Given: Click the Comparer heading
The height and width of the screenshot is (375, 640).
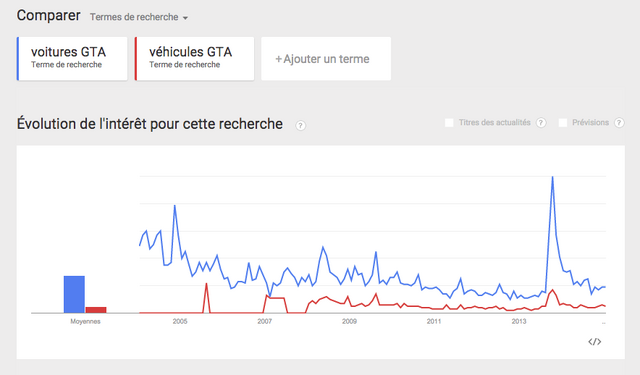Looking at the screenshot, I should (x=49, y=16).
